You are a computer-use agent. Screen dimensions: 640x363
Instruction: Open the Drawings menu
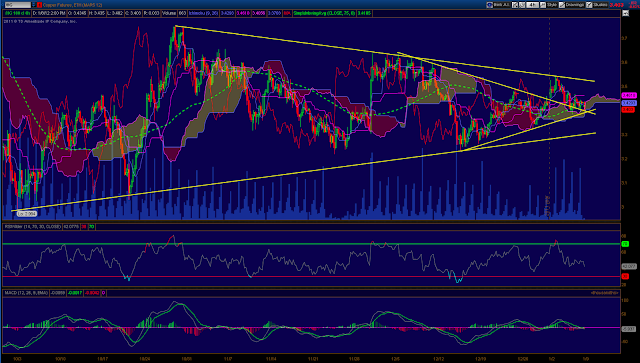pos(574,5)
